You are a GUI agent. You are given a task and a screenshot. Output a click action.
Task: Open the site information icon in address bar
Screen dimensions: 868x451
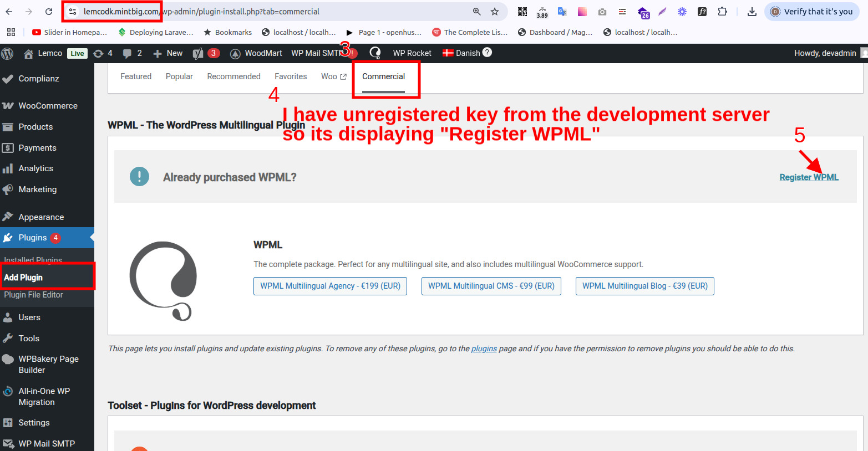point(73,12)
